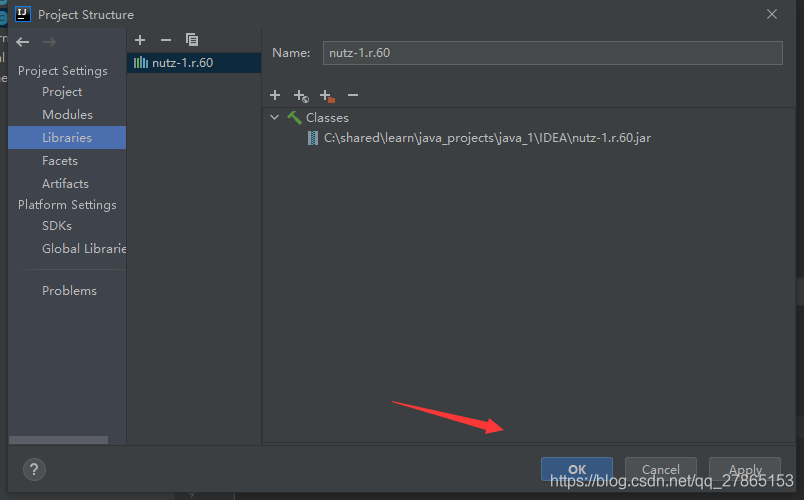Select the Libraries settings page
The height and width of the screenshot is (500, 804).
coord(67,137)
